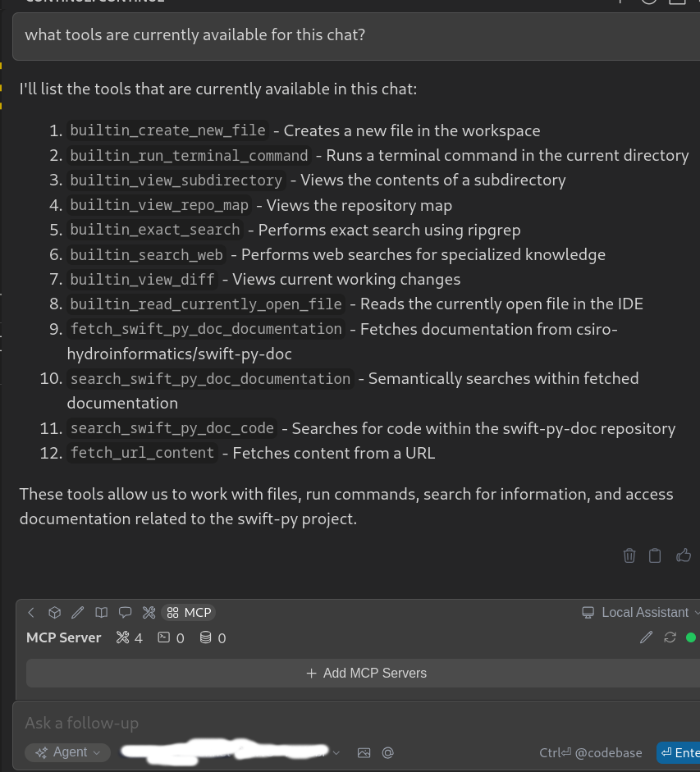Open the MCP panel via the grid icon
The image size is (700, 772).
click(x=172, y=612)
